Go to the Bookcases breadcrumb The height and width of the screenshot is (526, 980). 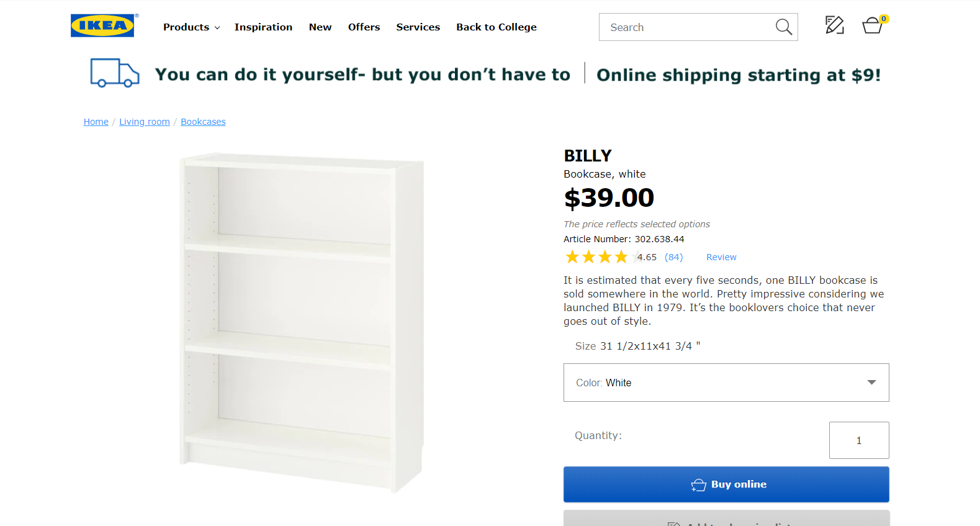coord(203,122)
